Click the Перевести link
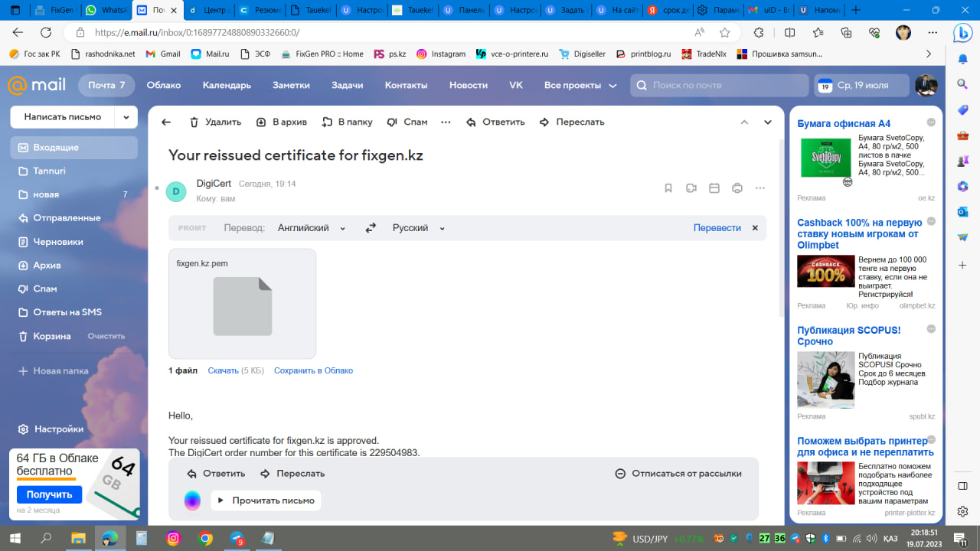 coord(717,228)
